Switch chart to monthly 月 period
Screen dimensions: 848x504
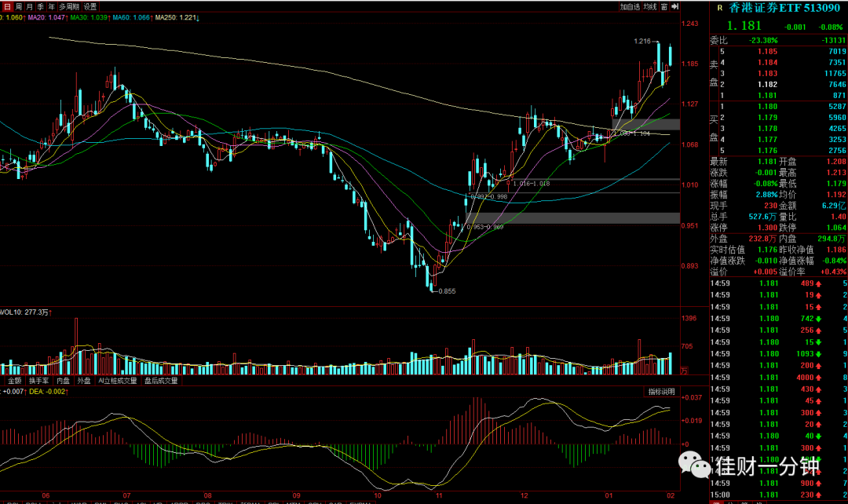coord(29,6)
